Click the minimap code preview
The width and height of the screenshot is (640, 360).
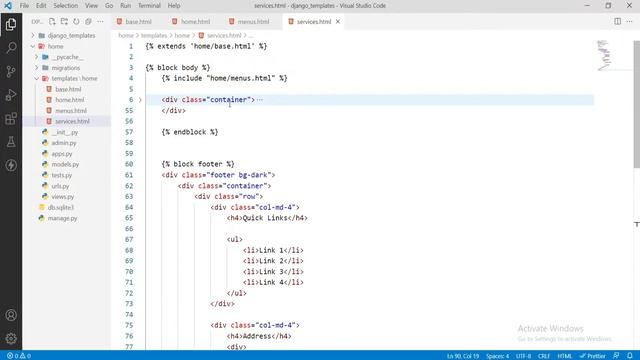604,55
